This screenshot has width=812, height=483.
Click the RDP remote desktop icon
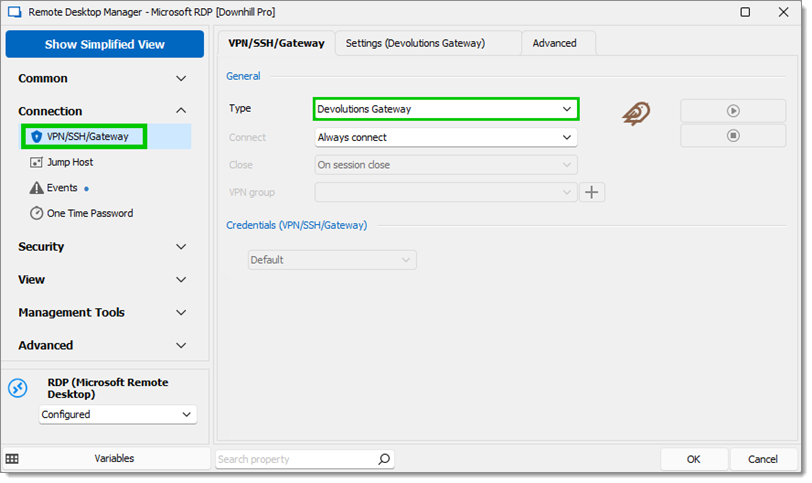tap(18, 388)
